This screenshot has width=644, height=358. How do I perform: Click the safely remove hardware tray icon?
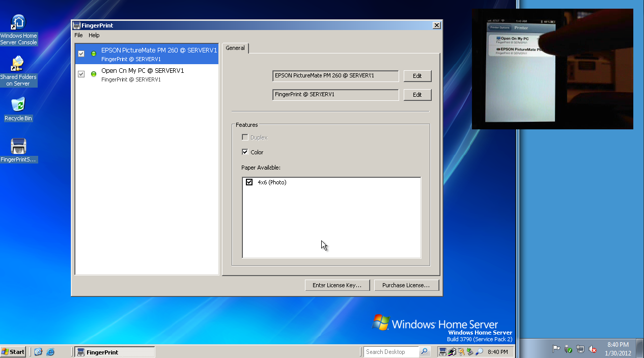[x=470, y=352]
